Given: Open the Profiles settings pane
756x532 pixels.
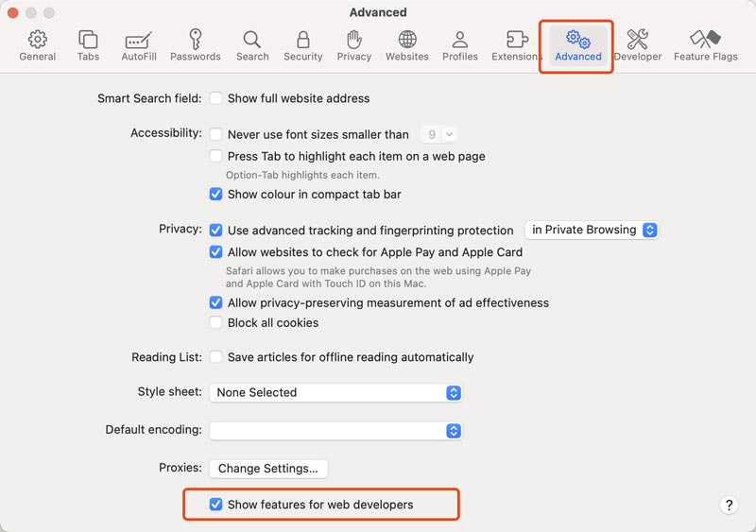Looking at the screenshot, I should 460,46.
